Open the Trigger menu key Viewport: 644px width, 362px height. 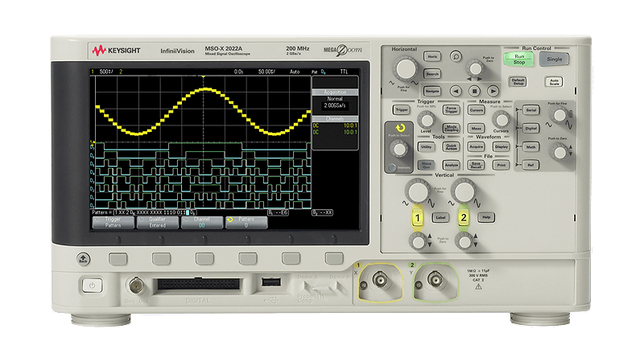tap(401, 109)
